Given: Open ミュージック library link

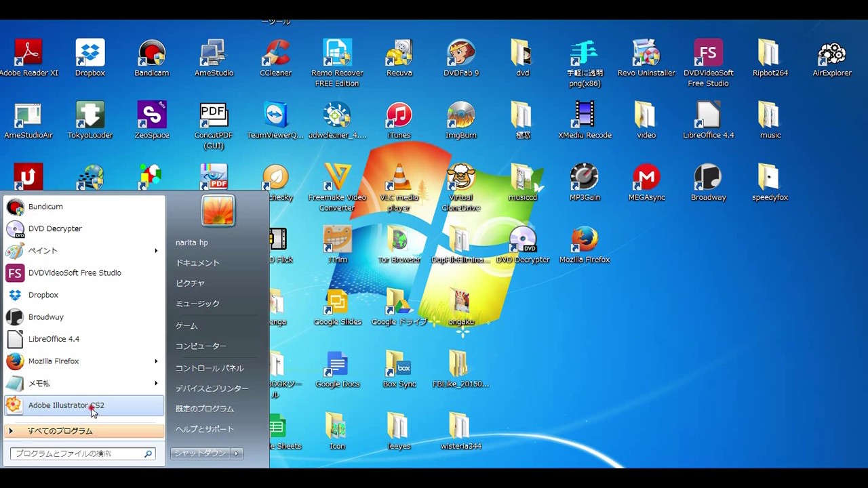Looking at the screenshot, I should click(197, 304).
